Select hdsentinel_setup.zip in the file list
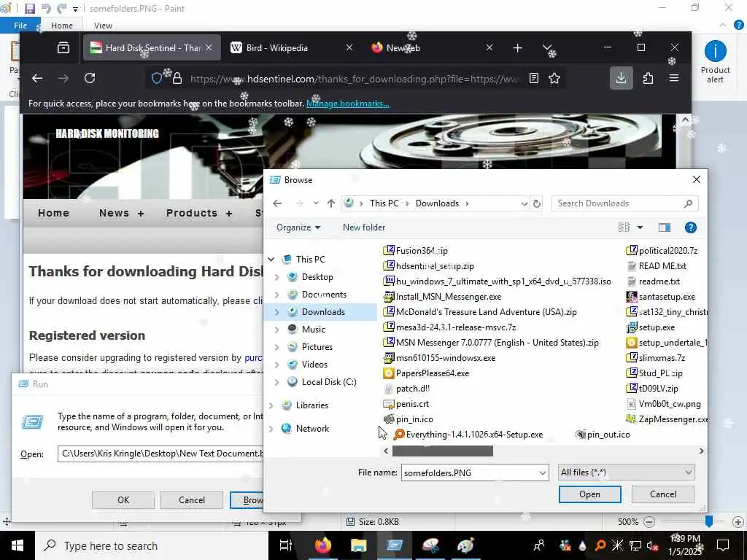747x560 pixels. click(429, 266)
